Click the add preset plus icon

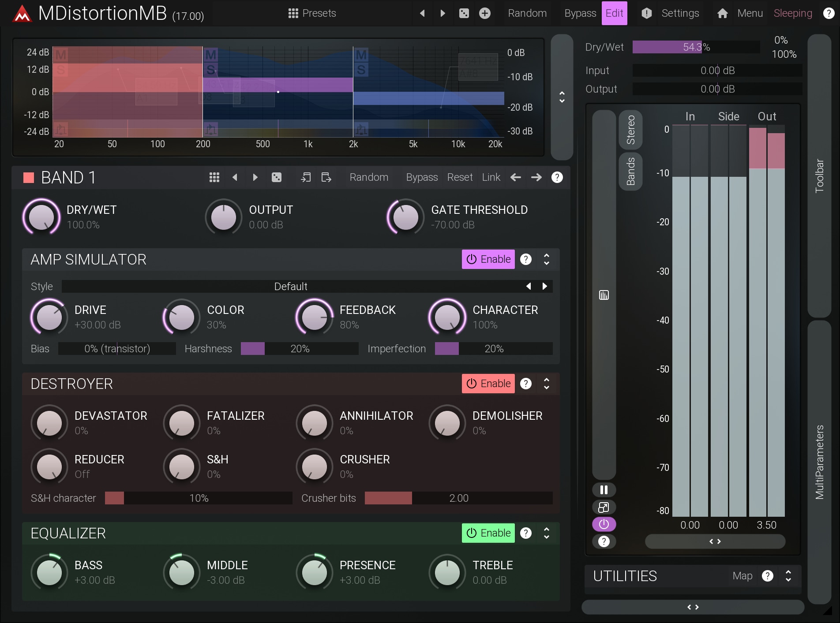pos(484,13)
